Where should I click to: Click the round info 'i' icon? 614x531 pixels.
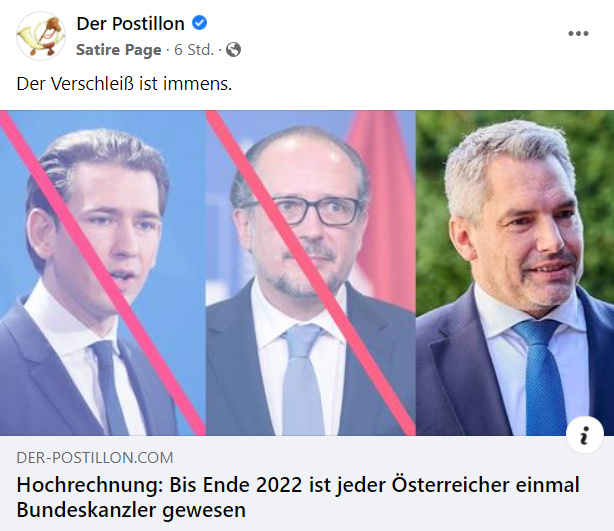(585, 435)
